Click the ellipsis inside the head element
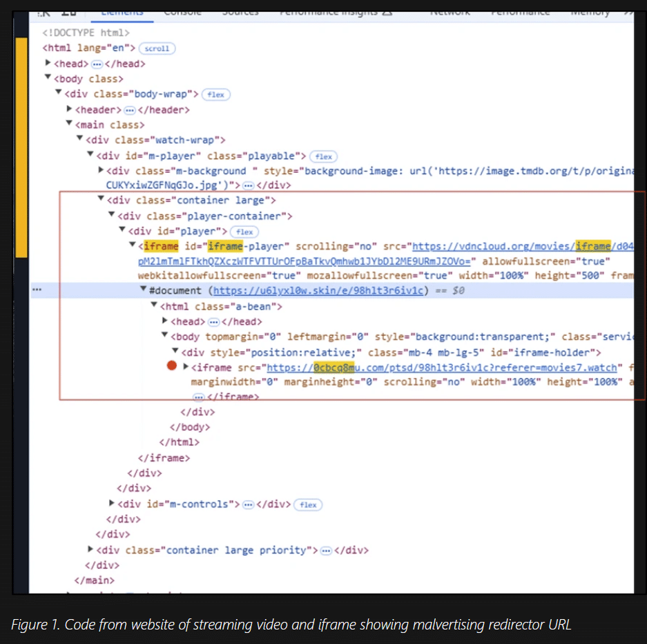 point(97,64)
